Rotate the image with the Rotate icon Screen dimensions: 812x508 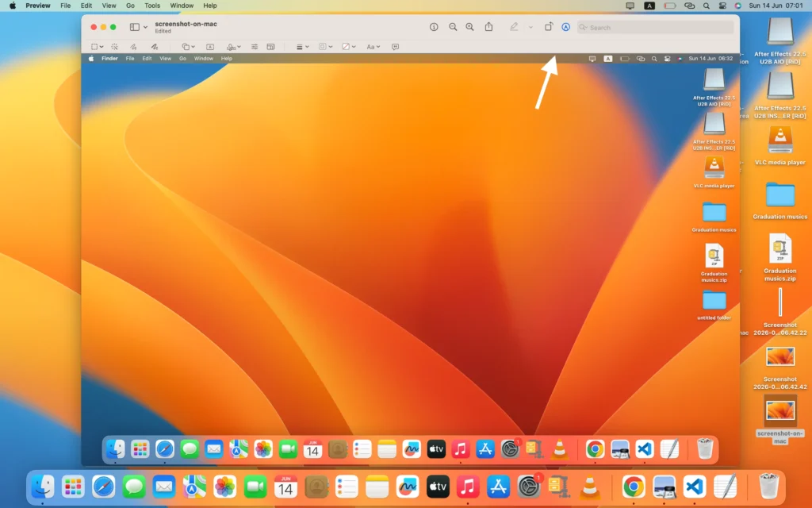pos(549,27)
